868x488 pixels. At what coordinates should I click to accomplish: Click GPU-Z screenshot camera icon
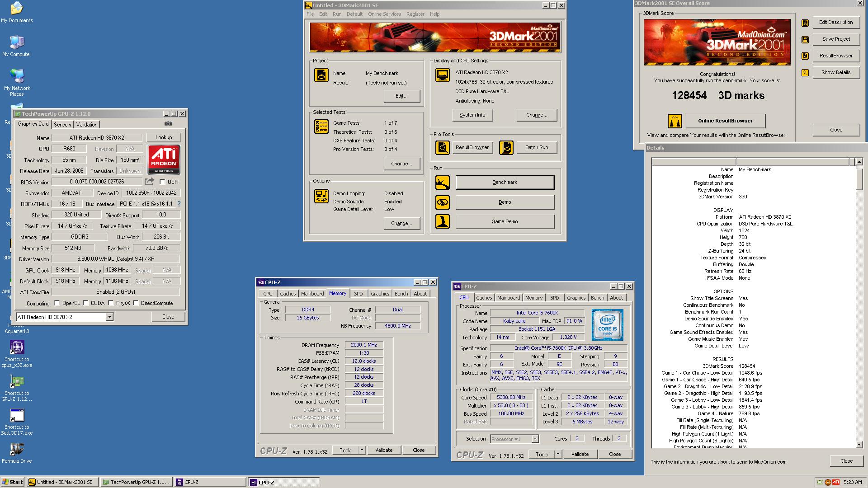pyautogui.click(x=168, y=124)
